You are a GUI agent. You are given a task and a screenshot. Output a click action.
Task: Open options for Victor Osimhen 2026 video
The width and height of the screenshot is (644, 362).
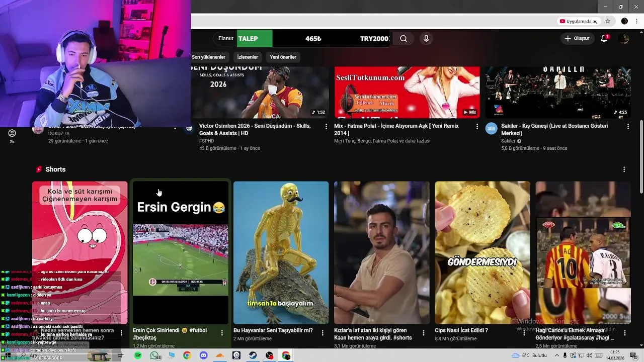[x=326, y=126]
